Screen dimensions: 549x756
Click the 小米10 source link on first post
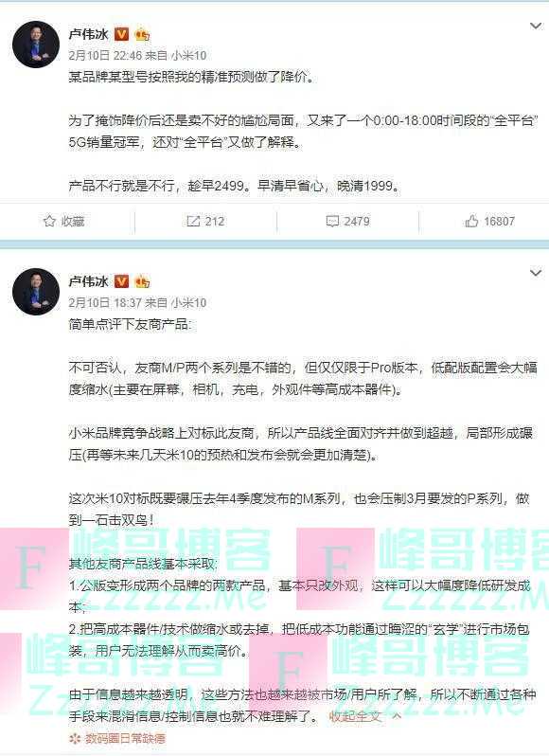click(188, 56)
